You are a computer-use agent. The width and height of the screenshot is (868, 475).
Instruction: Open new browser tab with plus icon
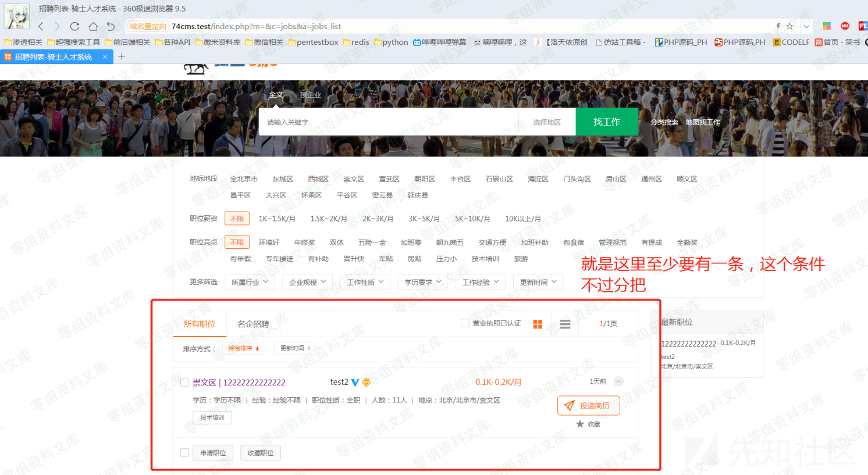click(122, 56)
